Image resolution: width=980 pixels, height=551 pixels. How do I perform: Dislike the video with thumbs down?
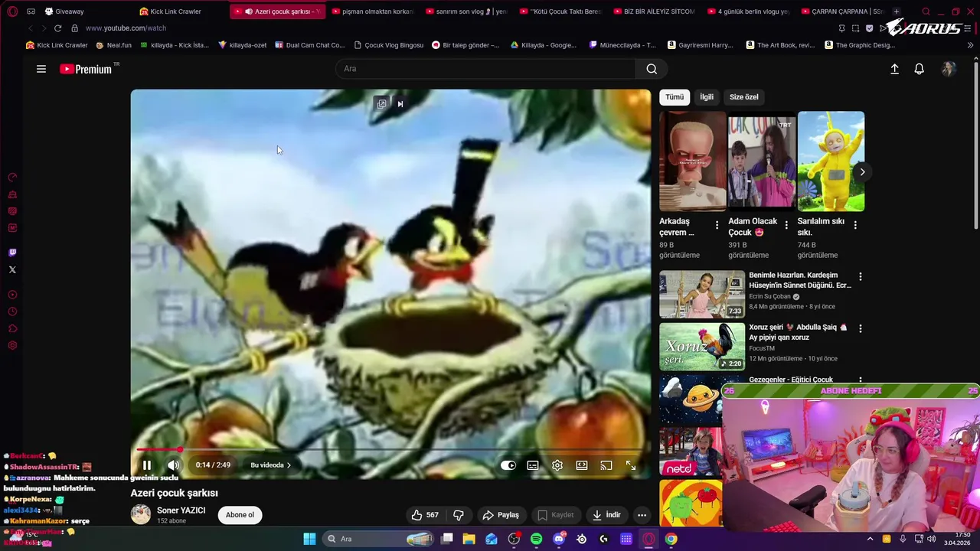(459, 515)
